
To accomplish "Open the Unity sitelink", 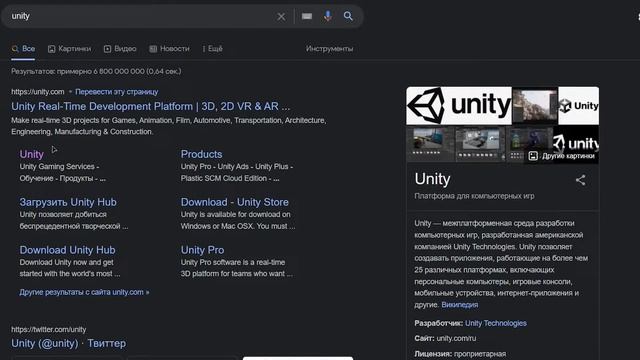I will [31, 154].
